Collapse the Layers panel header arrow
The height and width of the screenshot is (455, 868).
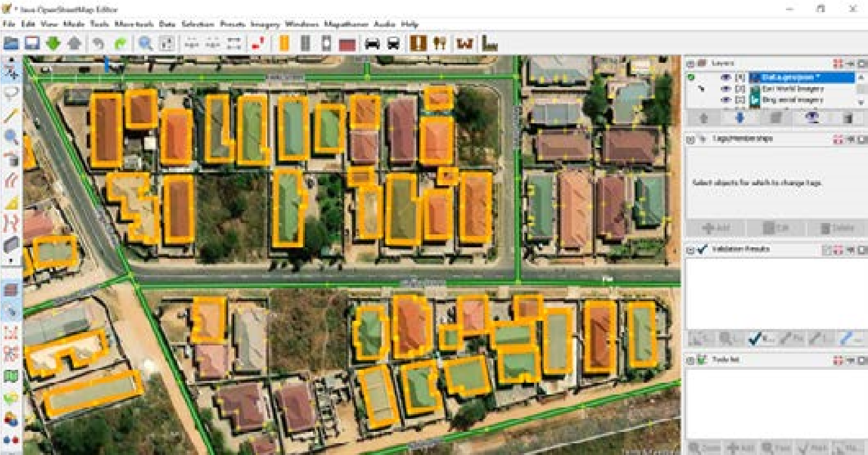(690, 64)
